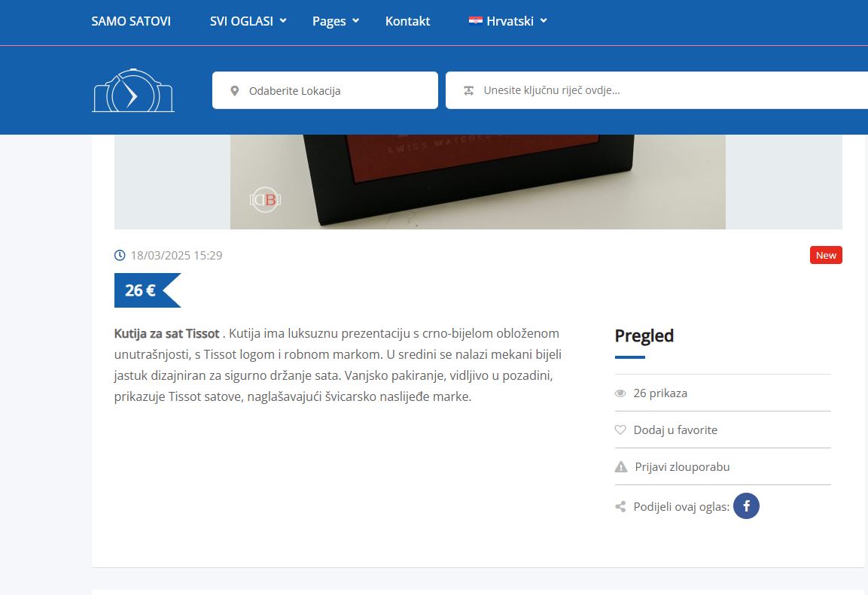Click the Tissot watch box photo

point(478,181)
